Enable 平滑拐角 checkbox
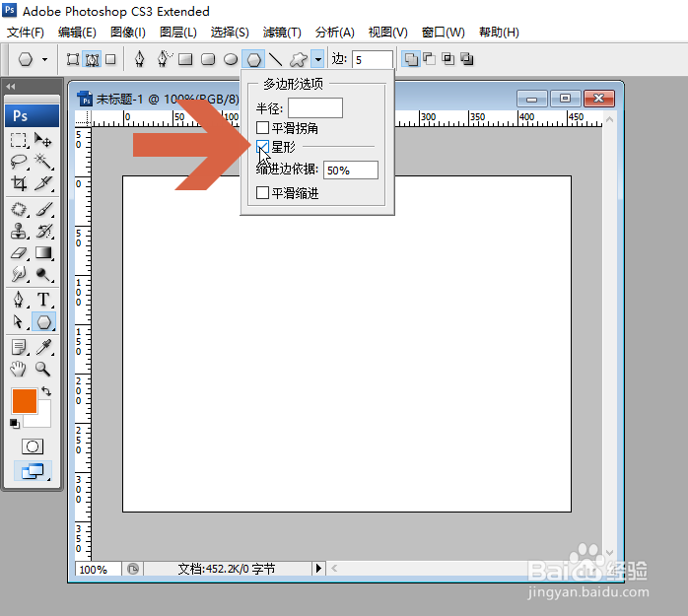 pyautogui.click(x=262, y=128)
